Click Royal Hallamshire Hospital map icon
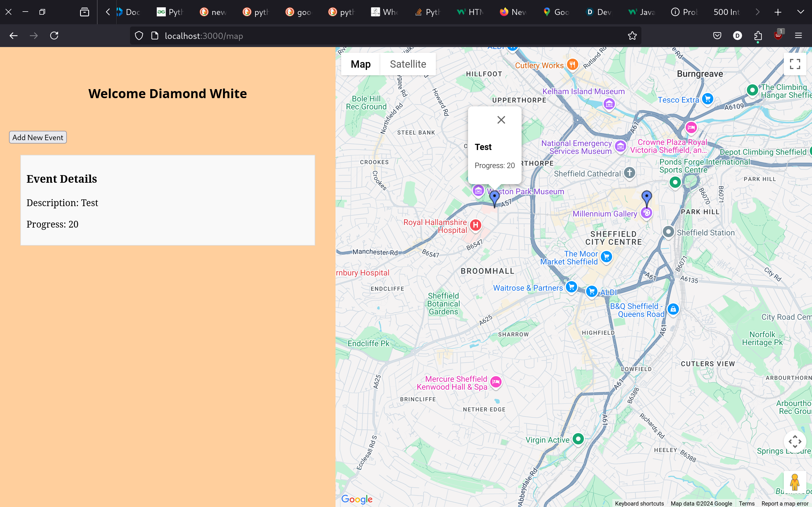Image resolution: width=812 pixels, height=507 pixels. [475, 225]
